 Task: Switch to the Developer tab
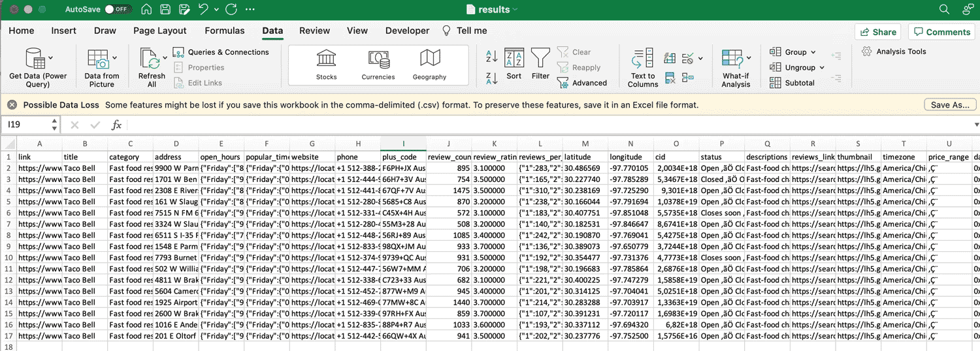(408, 31)
